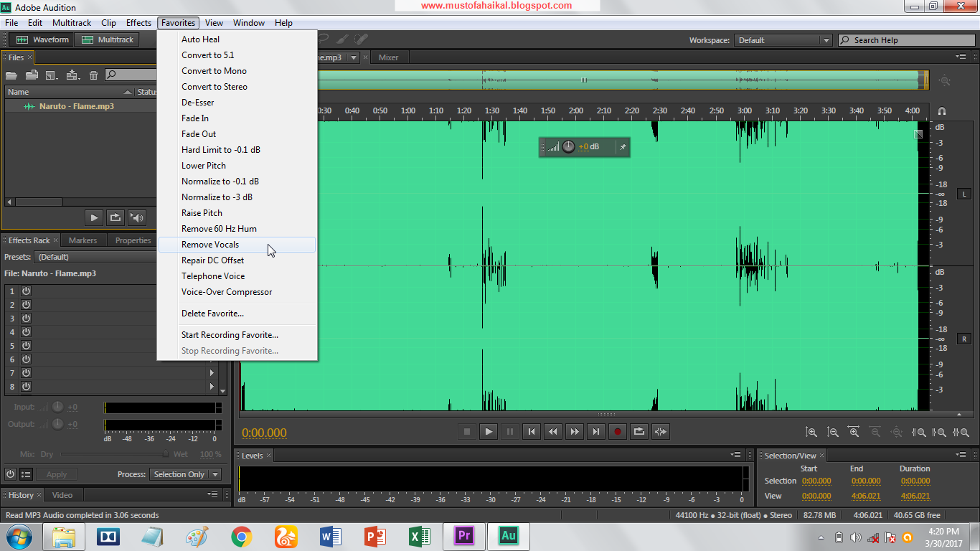Open the Effects menu in menu bar

click(x=138, y=23)
